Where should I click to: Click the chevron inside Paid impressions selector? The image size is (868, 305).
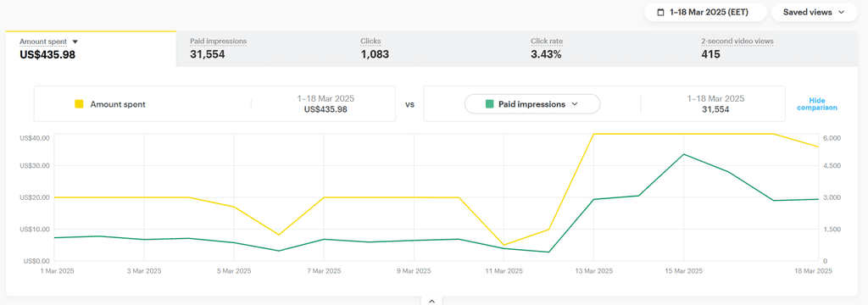coord(574,104)
